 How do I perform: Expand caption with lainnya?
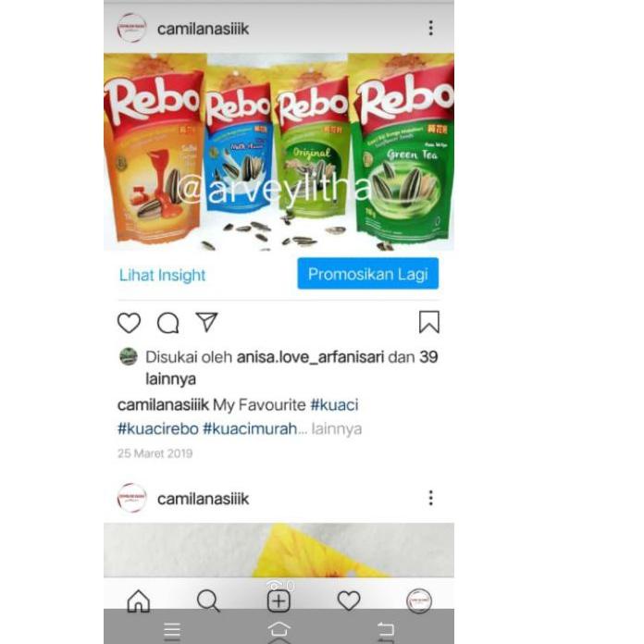coord(337,428)
